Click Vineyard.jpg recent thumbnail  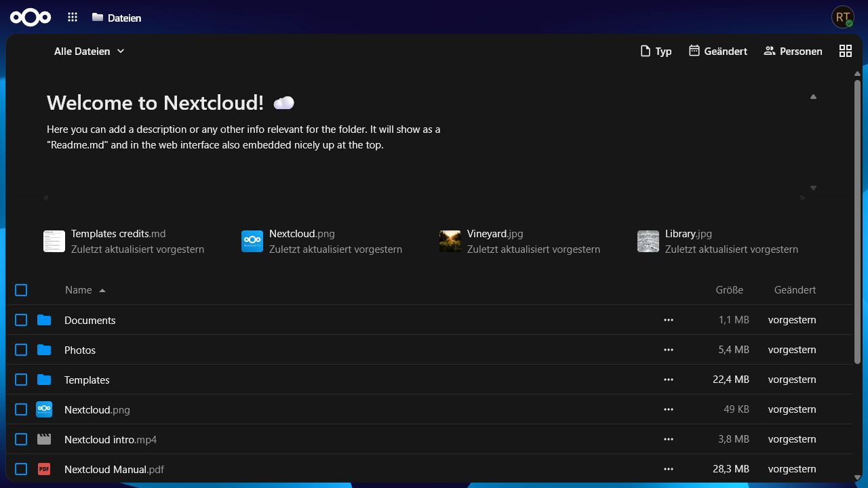click(450, 241)
